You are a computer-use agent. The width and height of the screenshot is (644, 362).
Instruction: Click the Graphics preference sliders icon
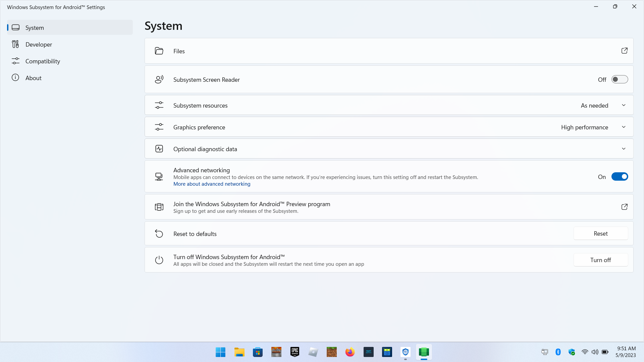pos(159,127)
